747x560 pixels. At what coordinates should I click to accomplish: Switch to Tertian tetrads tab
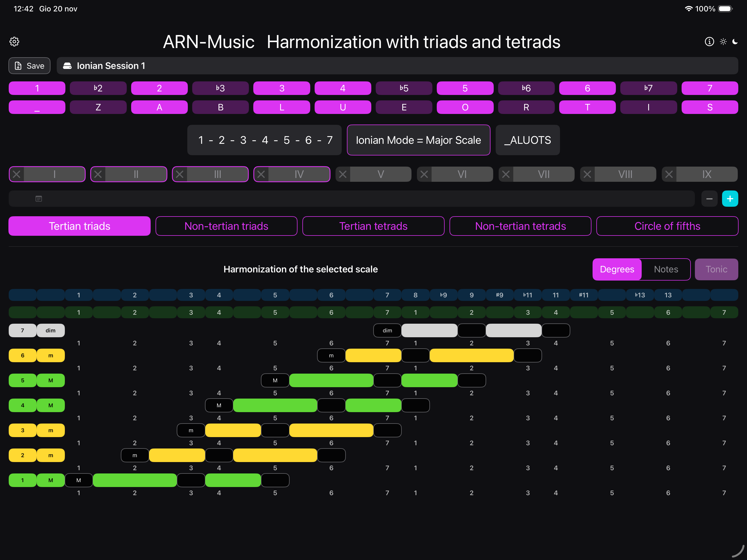coord(373,226)
